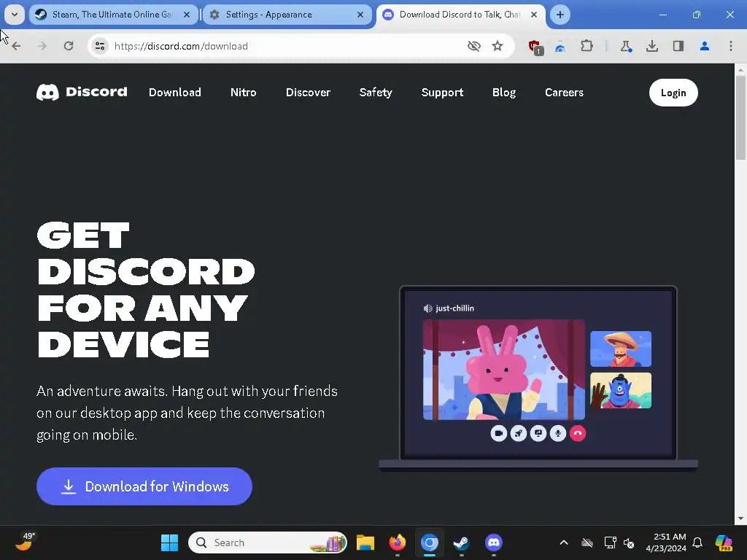
Task: Open the uBlock Origin extension icon
Action: tap(535, 47)
